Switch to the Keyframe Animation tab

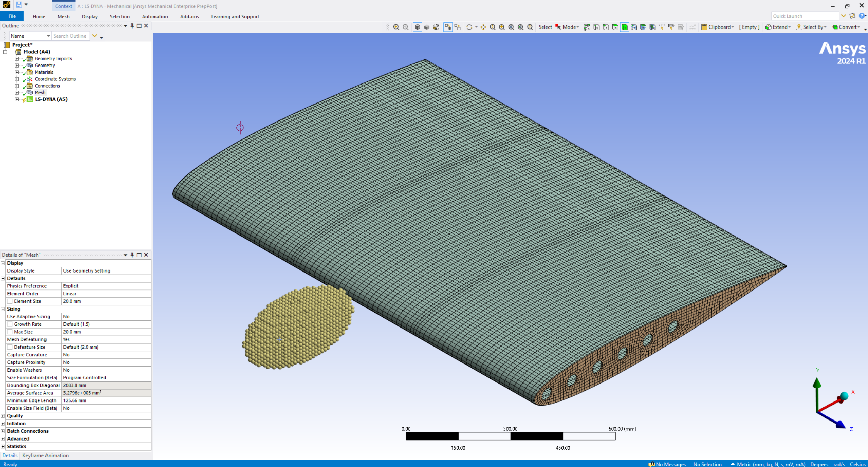45,455
